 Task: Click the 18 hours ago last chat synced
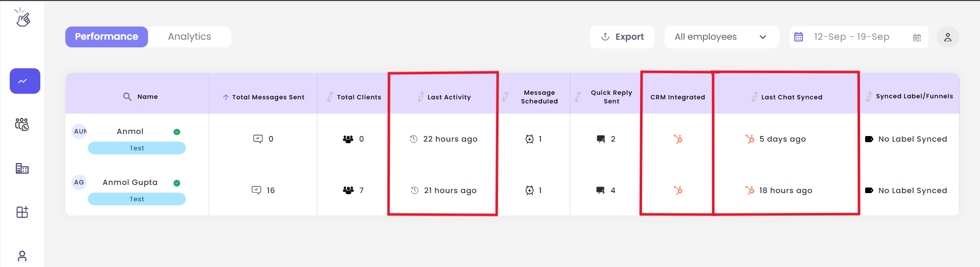(x=778, y=191)
